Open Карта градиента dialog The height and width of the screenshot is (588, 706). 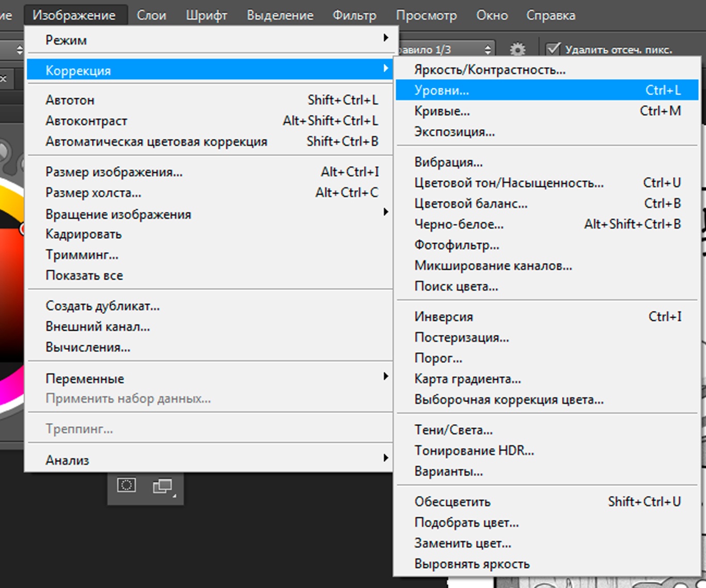pyautogui.click(x=547, y=379)
